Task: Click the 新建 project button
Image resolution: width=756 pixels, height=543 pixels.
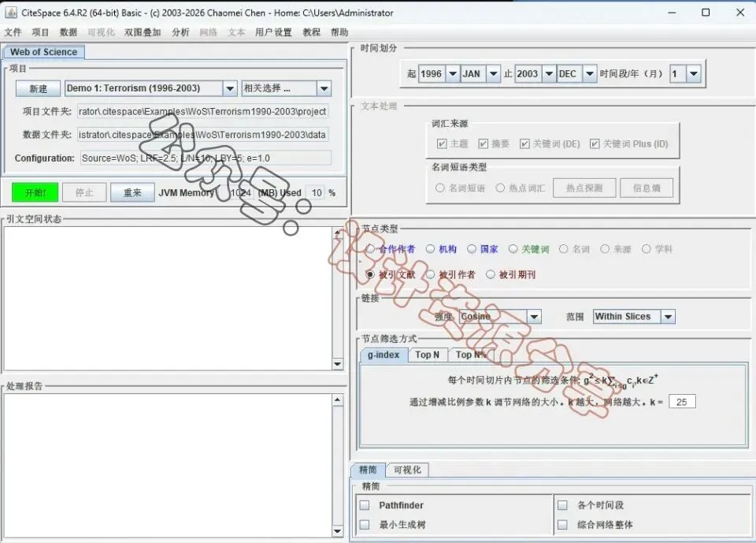Action: 38,88
